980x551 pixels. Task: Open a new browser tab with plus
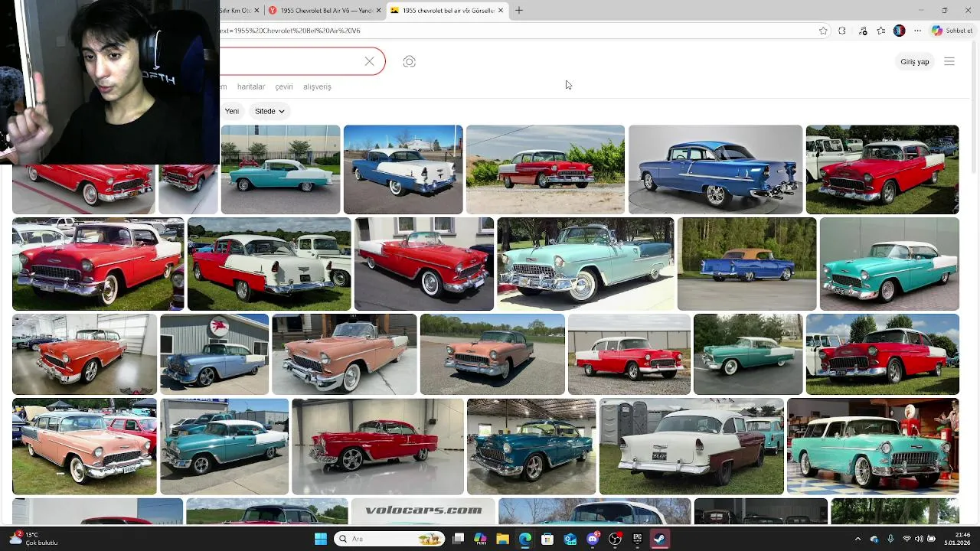[519, 10]
